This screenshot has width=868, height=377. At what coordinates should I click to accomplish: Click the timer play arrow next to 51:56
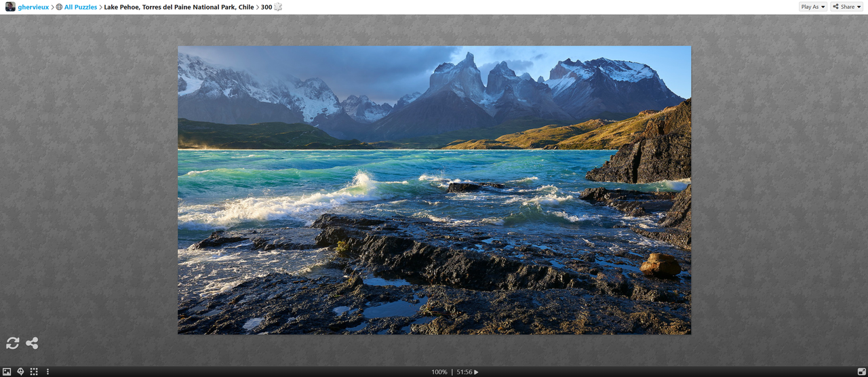[476, 372]
